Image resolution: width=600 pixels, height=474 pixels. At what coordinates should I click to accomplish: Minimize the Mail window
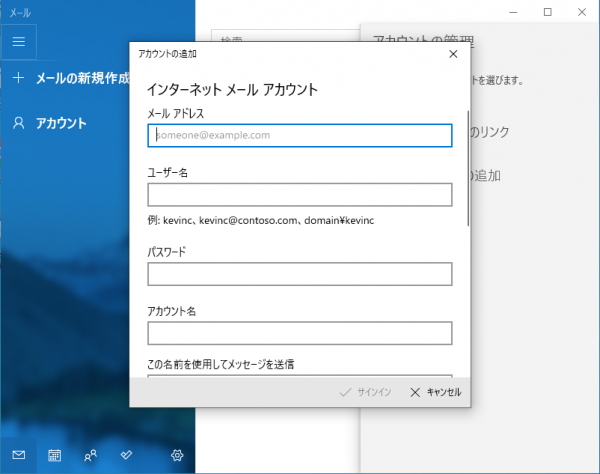(x=513, y=12)
